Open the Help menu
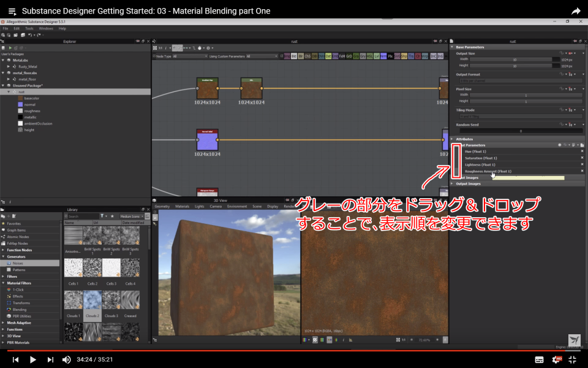The width and height of the screenshot is (588, 368). click(x=62, y=28)
